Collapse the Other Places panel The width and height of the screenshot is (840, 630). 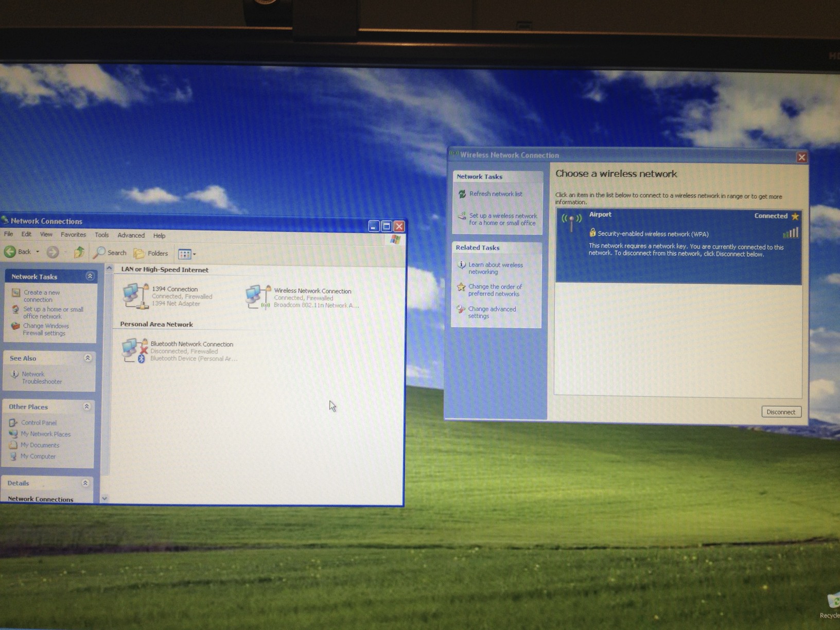tap(87, 407)
